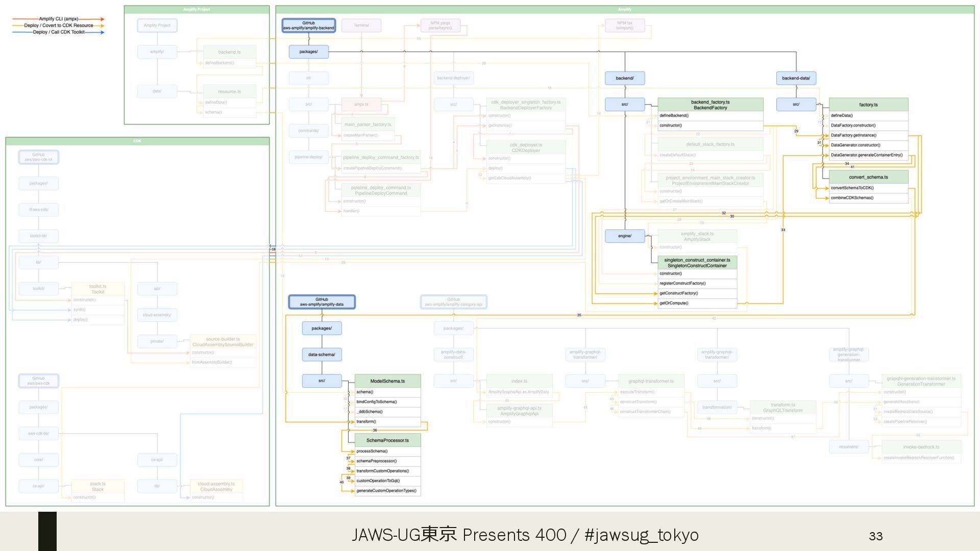Click the packages/ node under amplify-backend
980x551 pixels.
tap(308, 52)
